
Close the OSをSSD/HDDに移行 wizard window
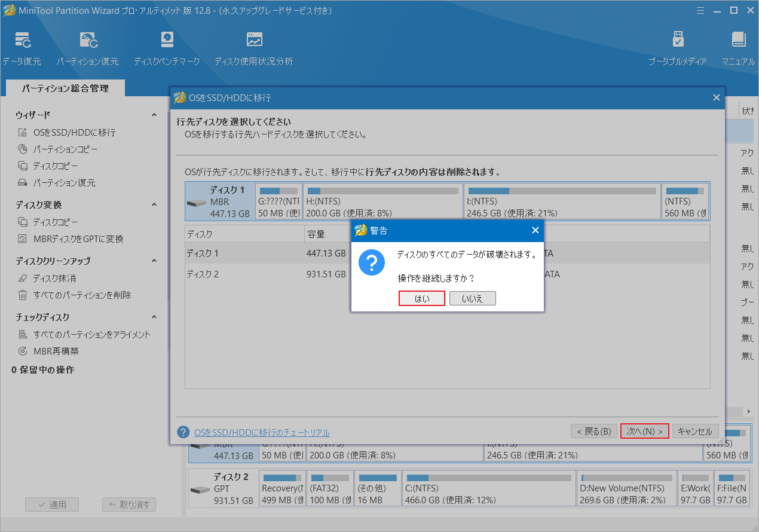717,97
